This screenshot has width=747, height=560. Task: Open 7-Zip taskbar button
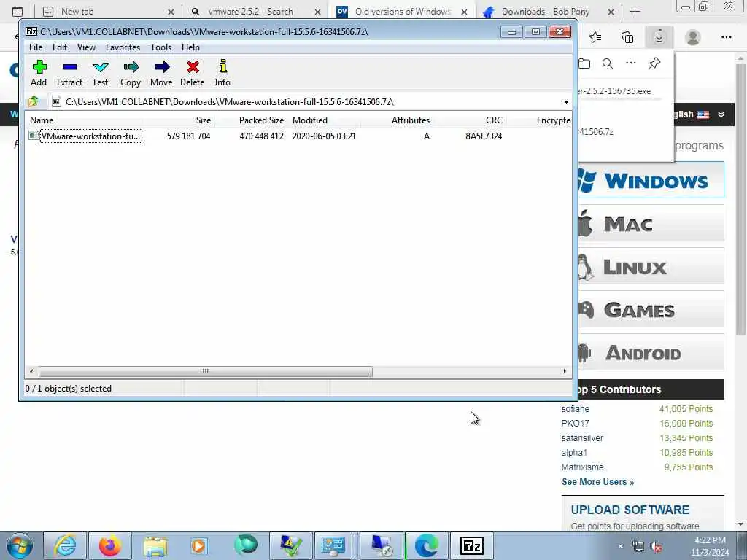(472, 545)
